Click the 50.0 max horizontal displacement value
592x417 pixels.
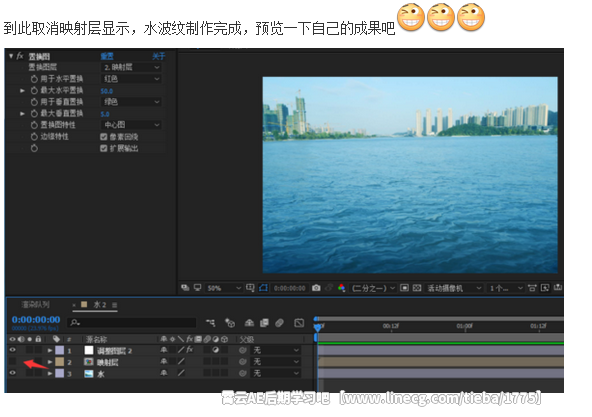click(106, 91)
